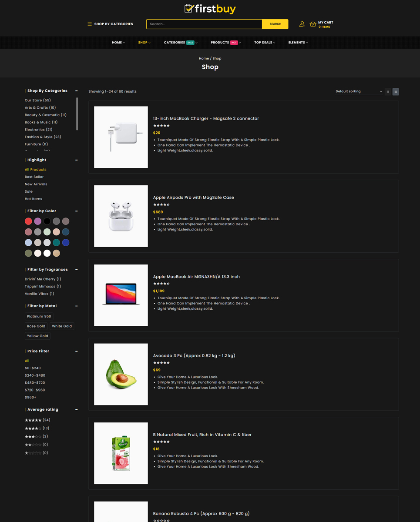Open the Default sorting dropdown

[x=359, y=91]
